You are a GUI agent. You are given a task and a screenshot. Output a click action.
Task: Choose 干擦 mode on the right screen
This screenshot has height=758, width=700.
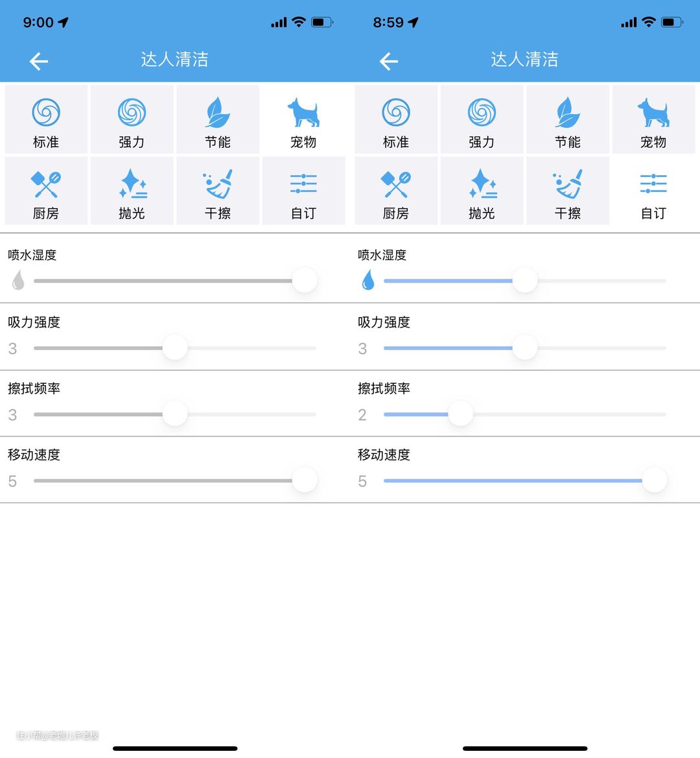568,191
